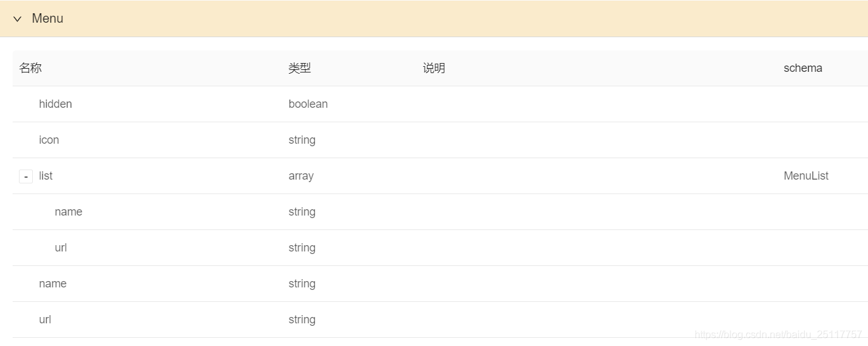Screen dimensions: 868x346
Task: Collapse the Menu panel chevron
Action: pyautogui.click(x=18, y=19)
